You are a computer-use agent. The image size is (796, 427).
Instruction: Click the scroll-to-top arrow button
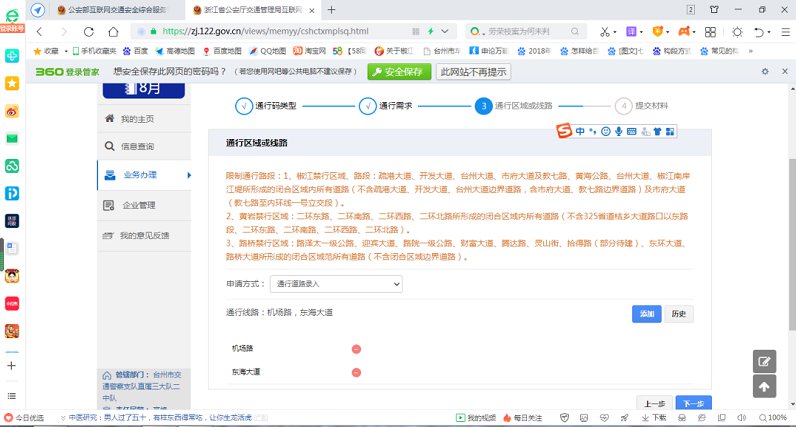pyautogui.click(x=764, y=386)
